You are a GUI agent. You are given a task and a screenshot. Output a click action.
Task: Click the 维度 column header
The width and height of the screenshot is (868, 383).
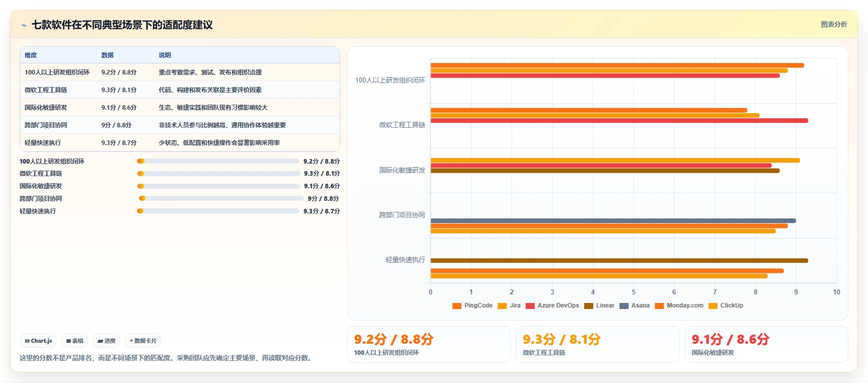(31, 55)
